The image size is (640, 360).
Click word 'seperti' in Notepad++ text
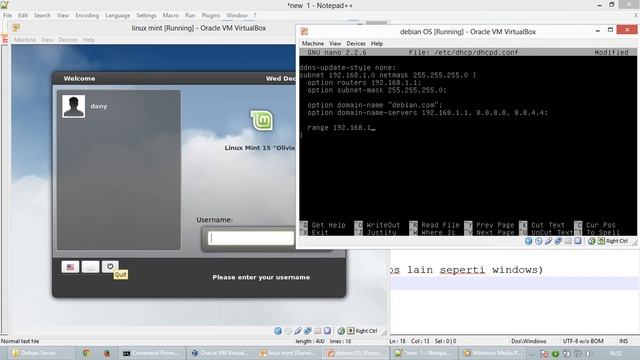click(x=462, y=270)
